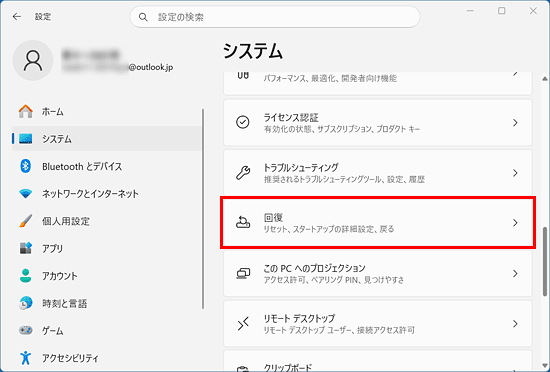Screen dimensions: 550x372
Task: Expand the ライセンス認証 chevron
Action: (515, 123)
